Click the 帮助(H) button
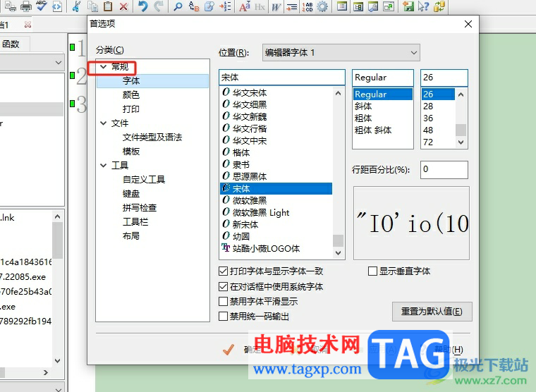Viewport: 536px width, 392px height. pyautogui.click(x=449, y=349)
